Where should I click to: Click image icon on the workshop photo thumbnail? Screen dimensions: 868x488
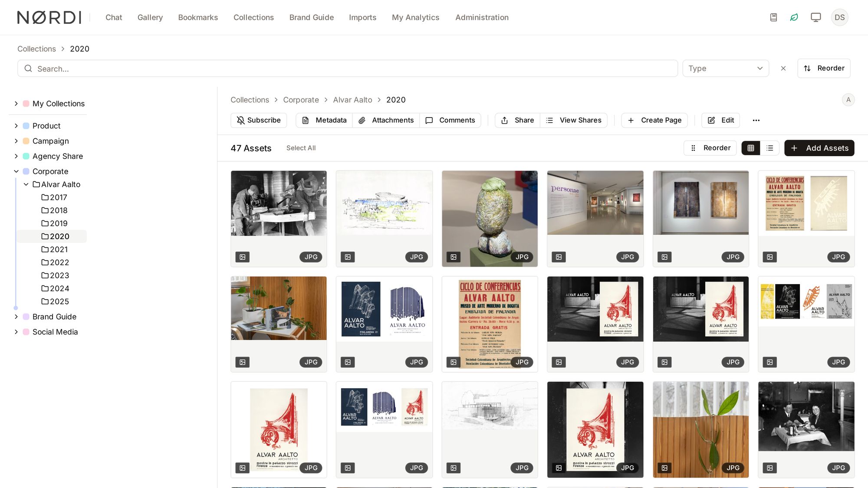(243, 257)
